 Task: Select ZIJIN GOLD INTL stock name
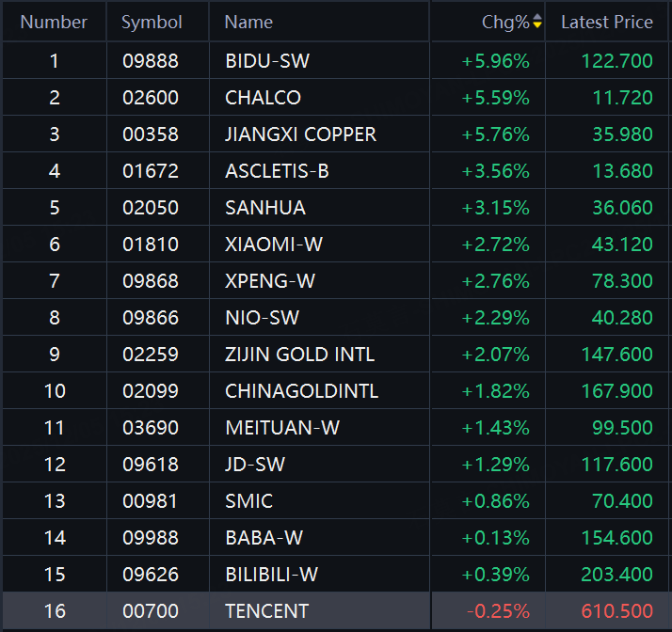click(x=300, y=355)
